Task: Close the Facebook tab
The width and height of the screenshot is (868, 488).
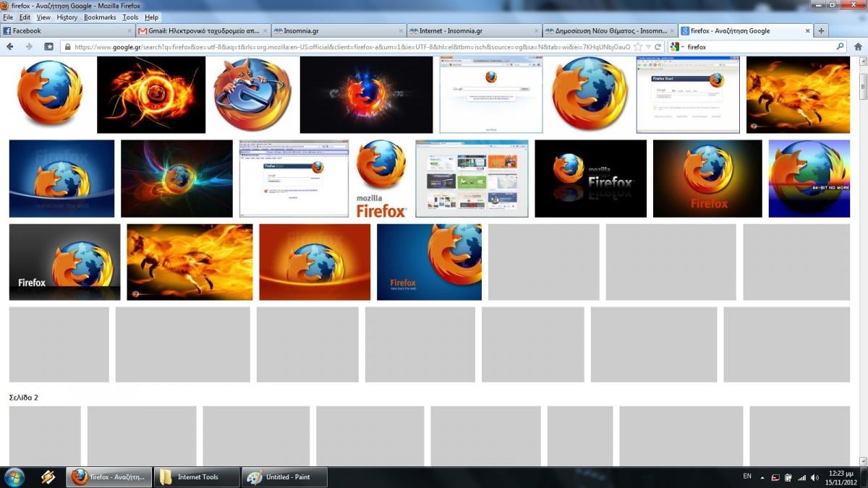Action: (129, 31)
